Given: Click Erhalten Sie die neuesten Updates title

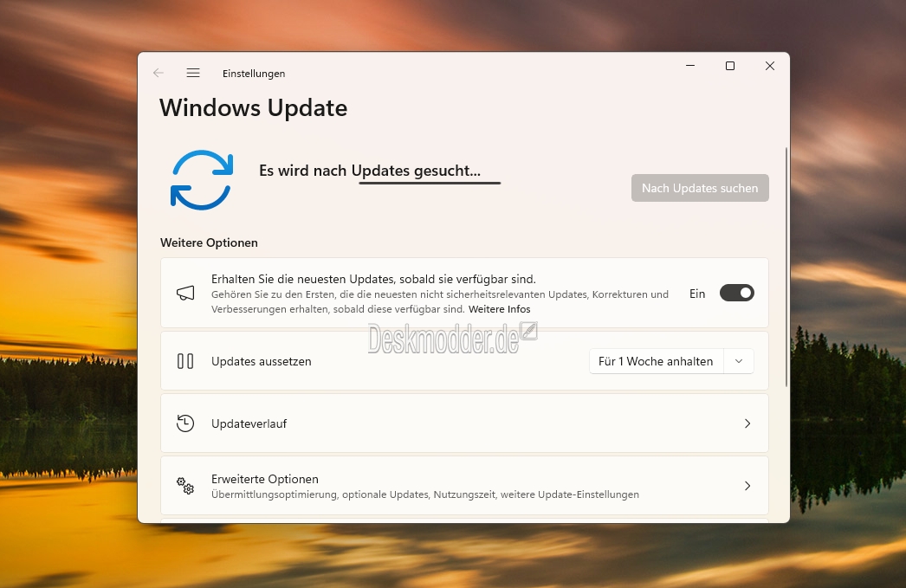Looking at the screenshot, I should 374,279.
